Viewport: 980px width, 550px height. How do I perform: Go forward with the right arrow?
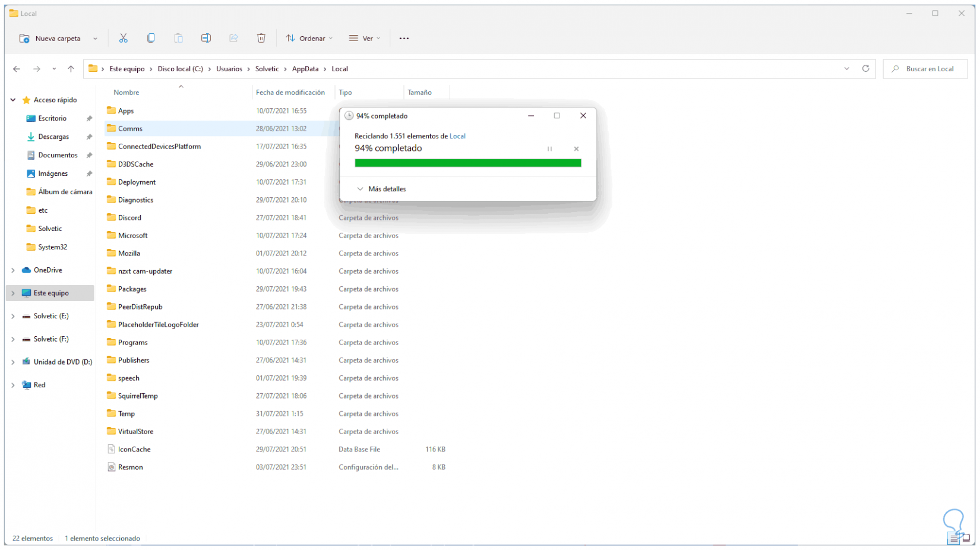[37, 69]
